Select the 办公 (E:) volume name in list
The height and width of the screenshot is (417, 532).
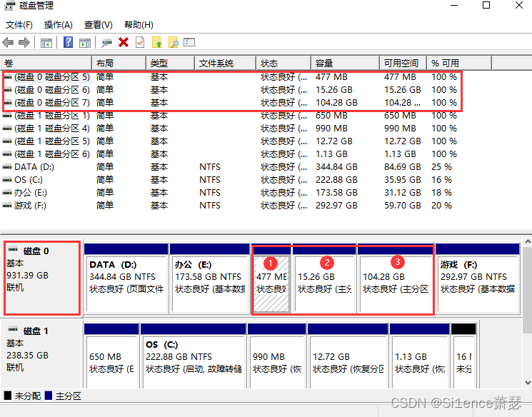tap(31, 193)
